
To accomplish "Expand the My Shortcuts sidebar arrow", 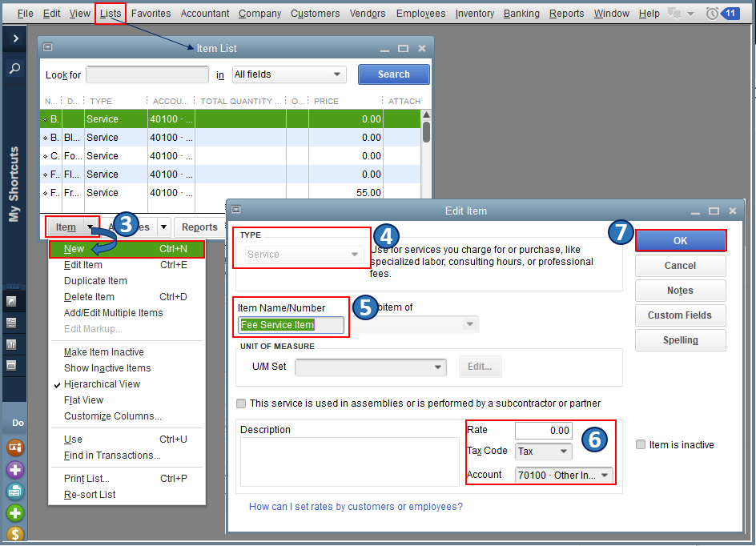I will 15,38.
